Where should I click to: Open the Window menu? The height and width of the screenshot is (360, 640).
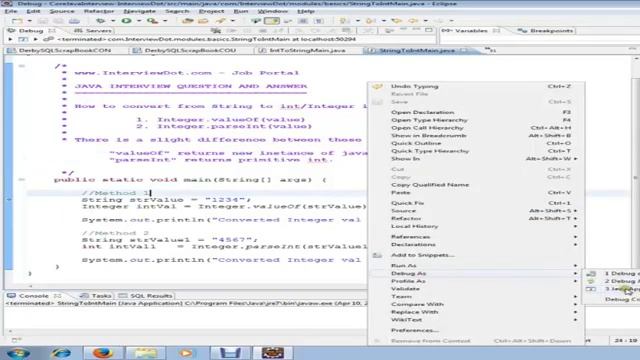coord(273,11)
